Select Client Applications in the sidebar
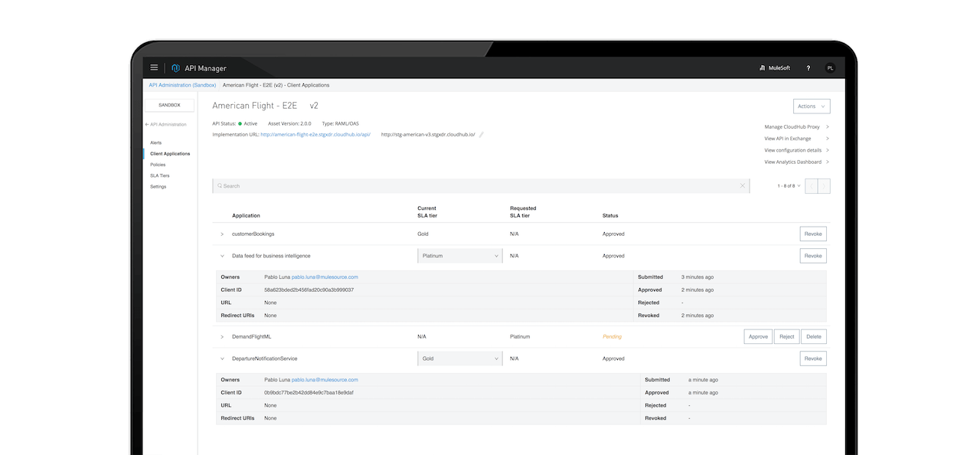 (170, 153)
